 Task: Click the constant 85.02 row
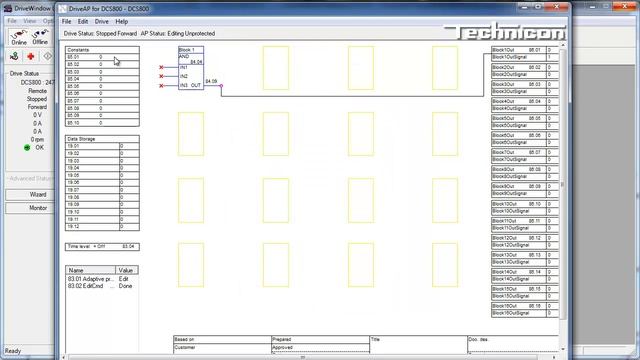(x=102, y=64)
